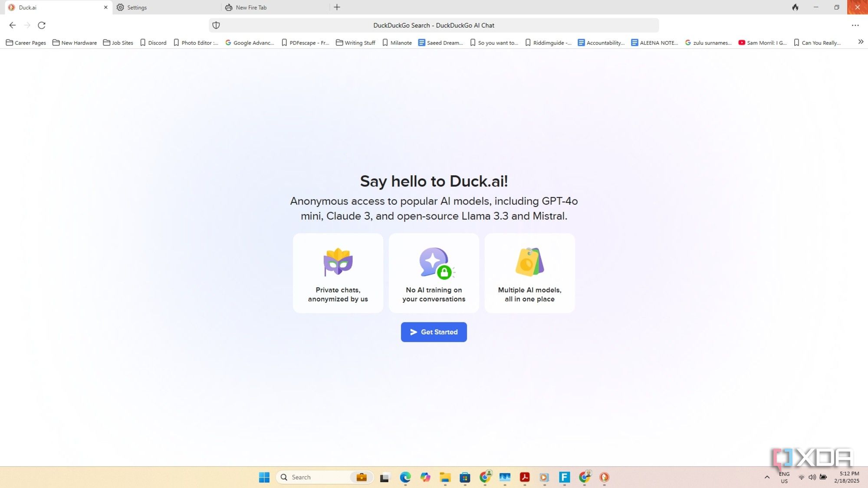Click the Private chats anonymized card
The height and width of the screenshot is (488, 868).
[338, 273]
